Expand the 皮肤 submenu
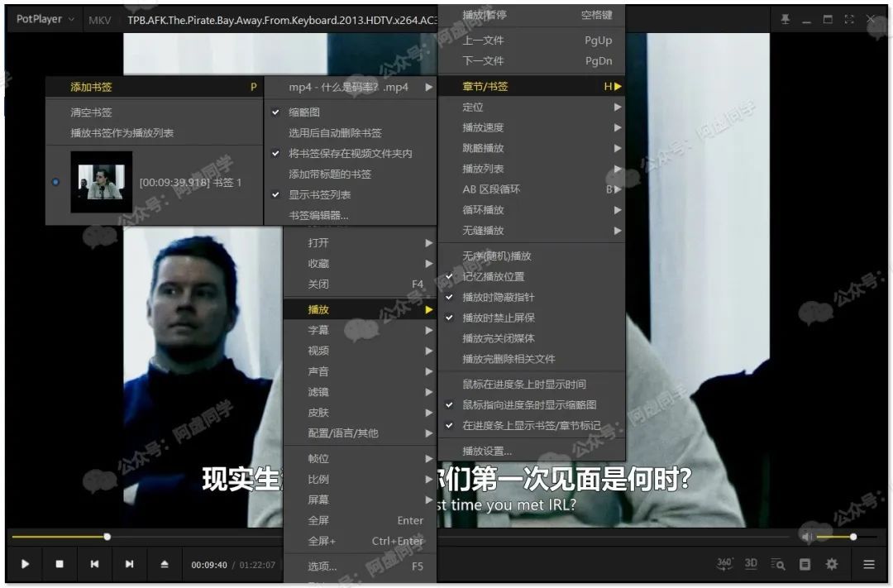 [x=360, y=412]
